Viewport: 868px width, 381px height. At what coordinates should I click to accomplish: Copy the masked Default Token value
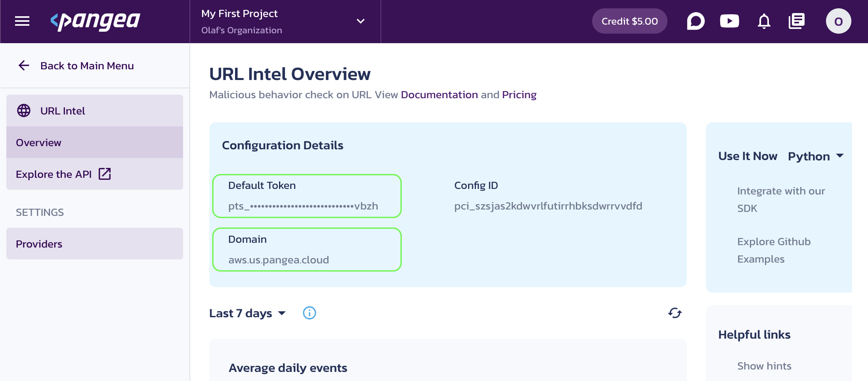pyautogui.click(x=303, y=206)
